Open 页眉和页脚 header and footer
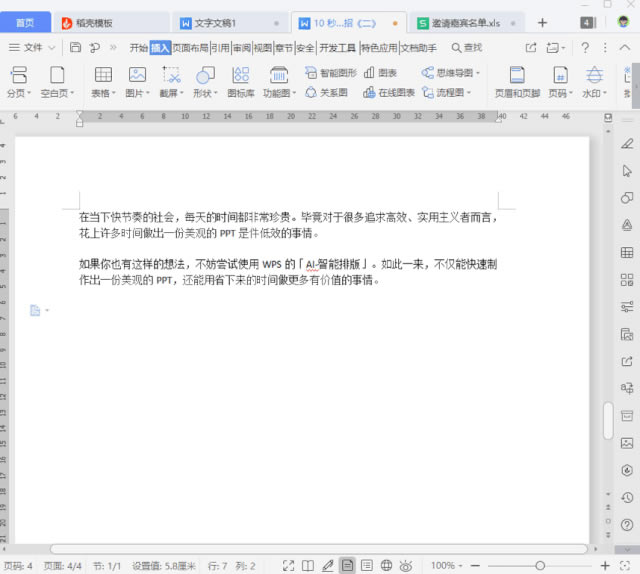 [517, 82]
